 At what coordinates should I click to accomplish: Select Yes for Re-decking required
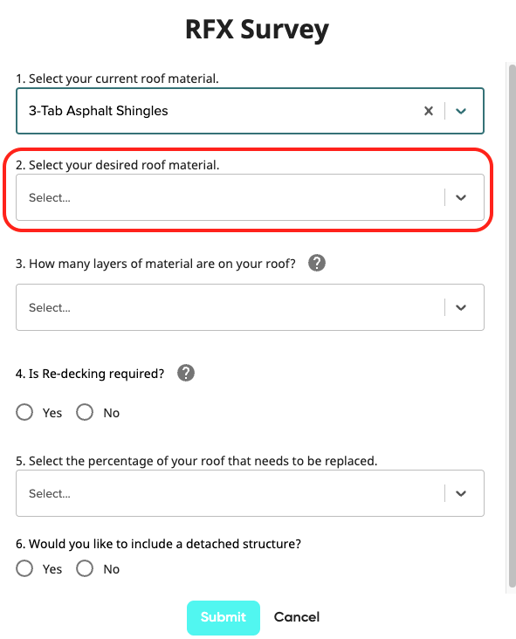(x=24, y=412)
